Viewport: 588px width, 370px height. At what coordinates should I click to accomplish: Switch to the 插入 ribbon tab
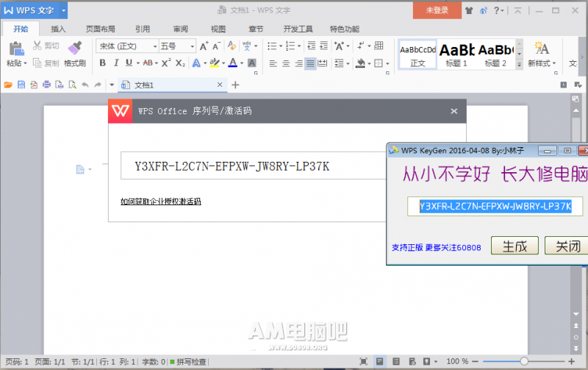58,29
